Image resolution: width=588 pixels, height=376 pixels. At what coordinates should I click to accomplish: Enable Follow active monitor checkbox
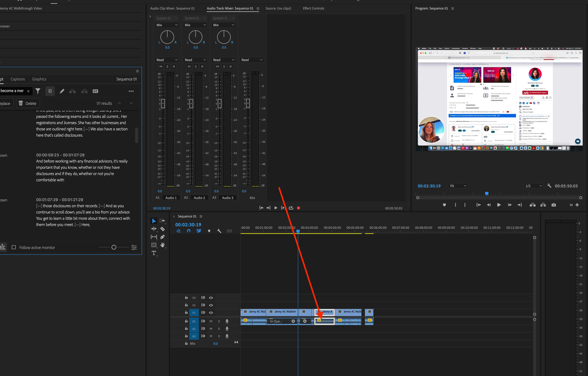[x=14, y=247]
